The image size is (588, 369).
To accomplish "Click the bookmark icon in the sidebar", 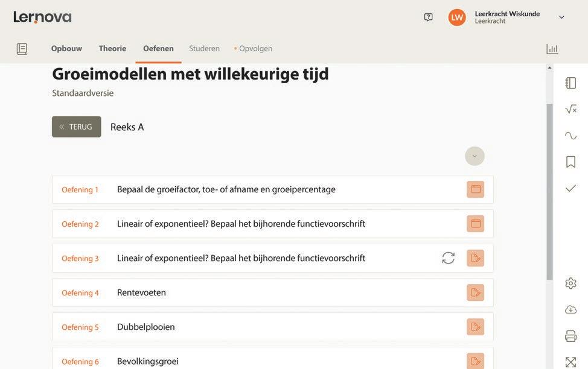I will coord(570,162).
